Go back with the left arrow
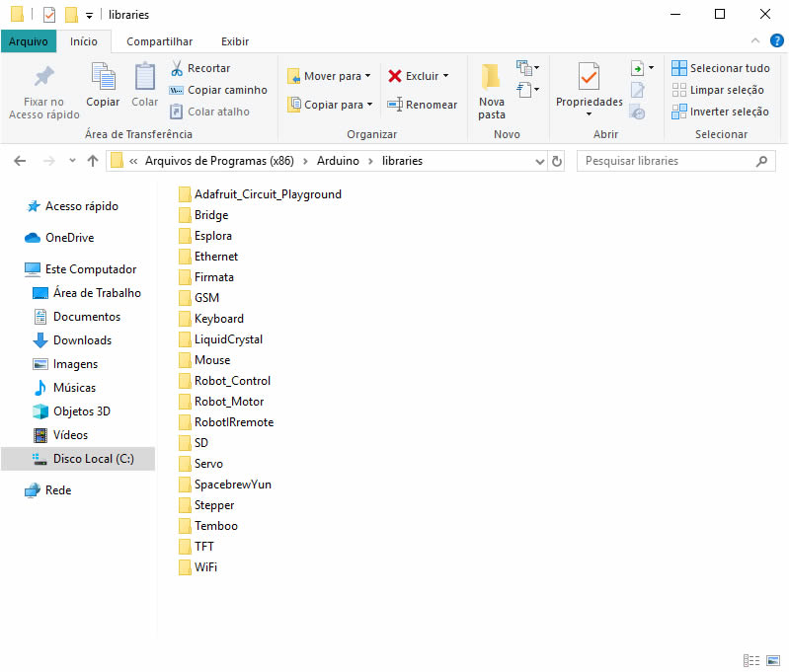Screen dimensions: 789x672 click(x=20, y=161)
